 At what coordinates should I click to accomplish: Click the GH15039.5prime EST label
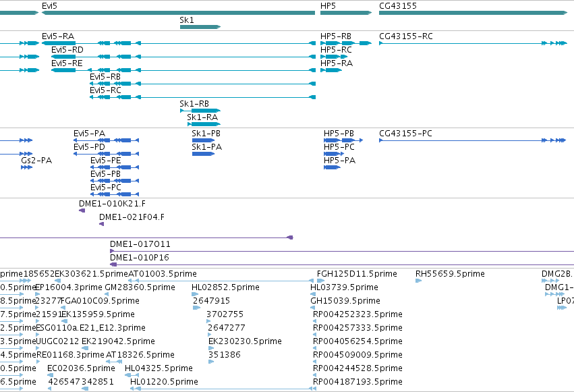pyautogui.click(x=345, y=301)
